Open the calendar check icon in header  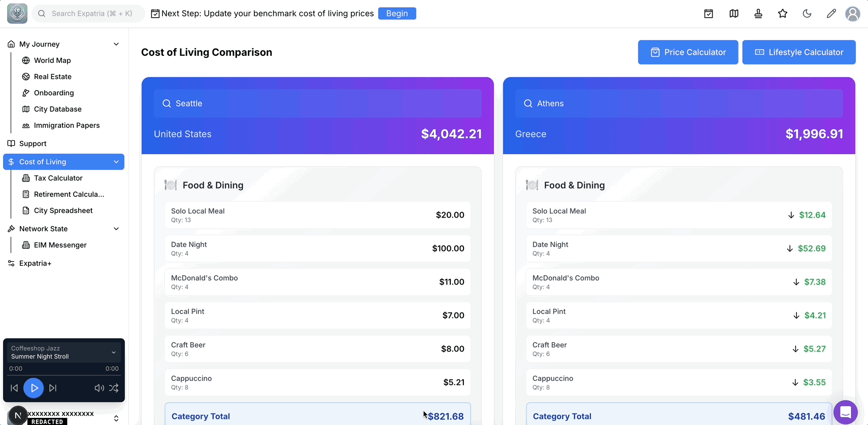click(709, 14)
